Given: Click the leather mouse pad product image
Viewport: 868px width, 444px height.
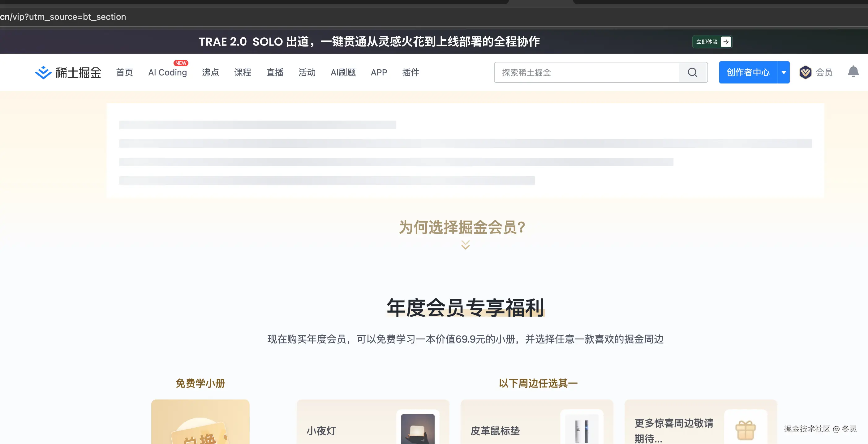Looking at the screenshot, I should (582, 429).
